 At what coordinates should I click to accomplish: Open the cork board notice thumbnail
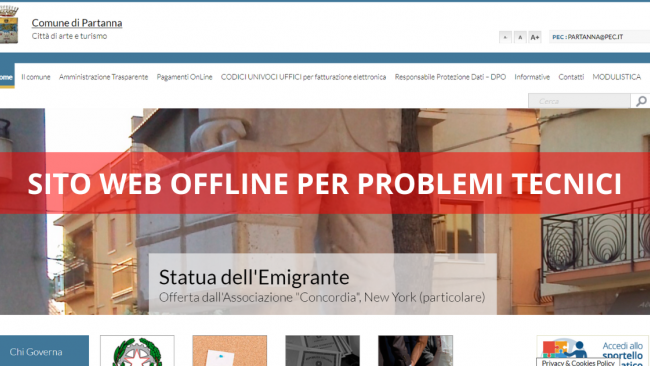pos(230,351)
